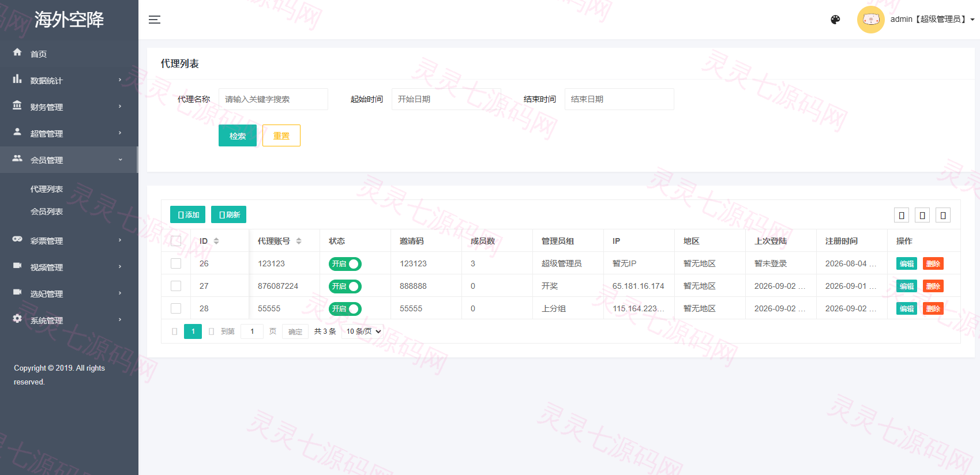Viewport: 980px width, 475px height.
Task: Toggle the 开启 switch for account 876087224
Action: pos(345,286)
